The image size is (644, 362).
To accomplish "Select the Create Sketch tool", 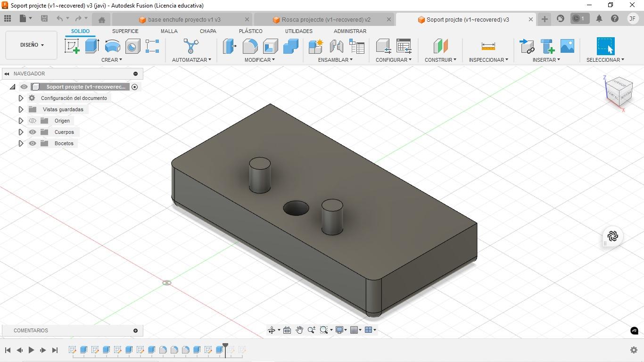I will [x=72, y=46].
